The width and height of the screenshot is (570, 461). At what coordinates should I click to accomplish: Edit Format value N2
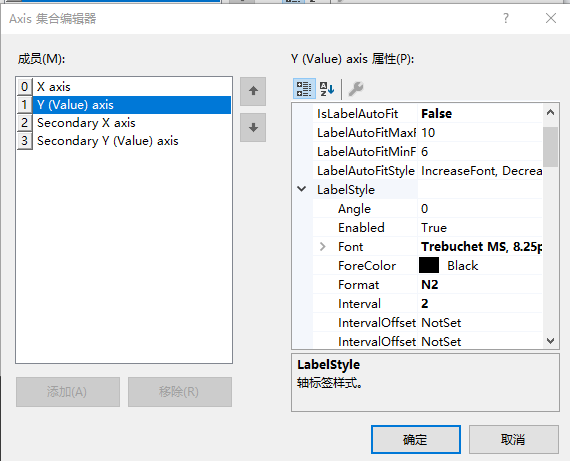480,285
